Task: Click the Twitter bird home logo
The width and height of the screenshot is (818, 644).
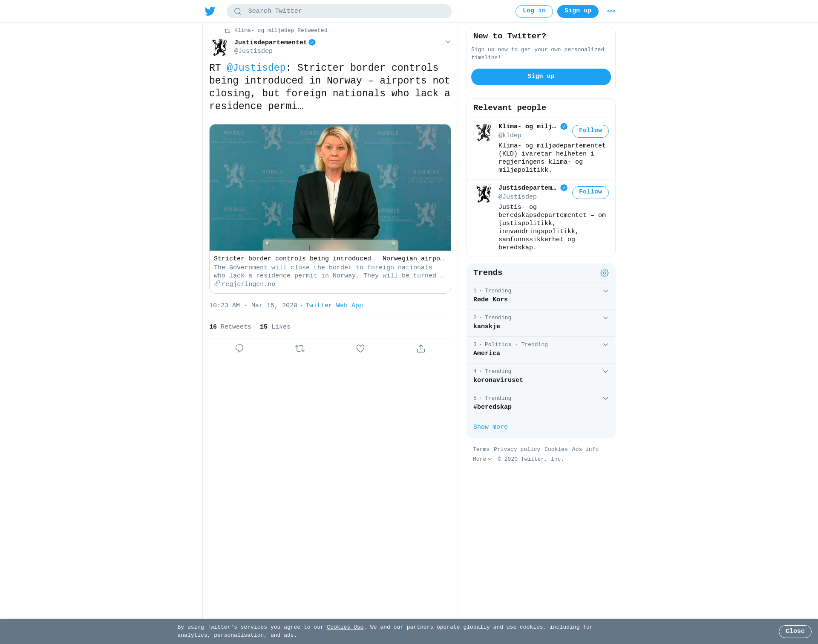Action: (210, 11)
